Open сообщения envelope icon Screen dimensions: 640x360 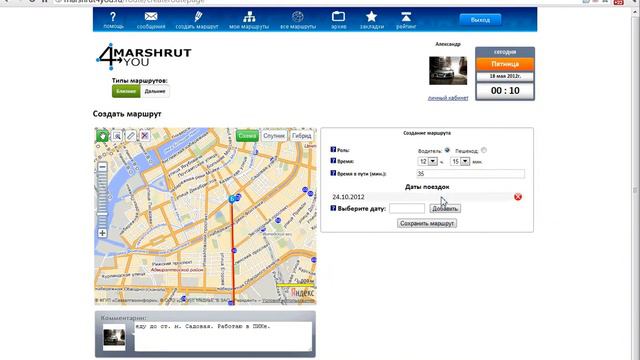(151, 16)
